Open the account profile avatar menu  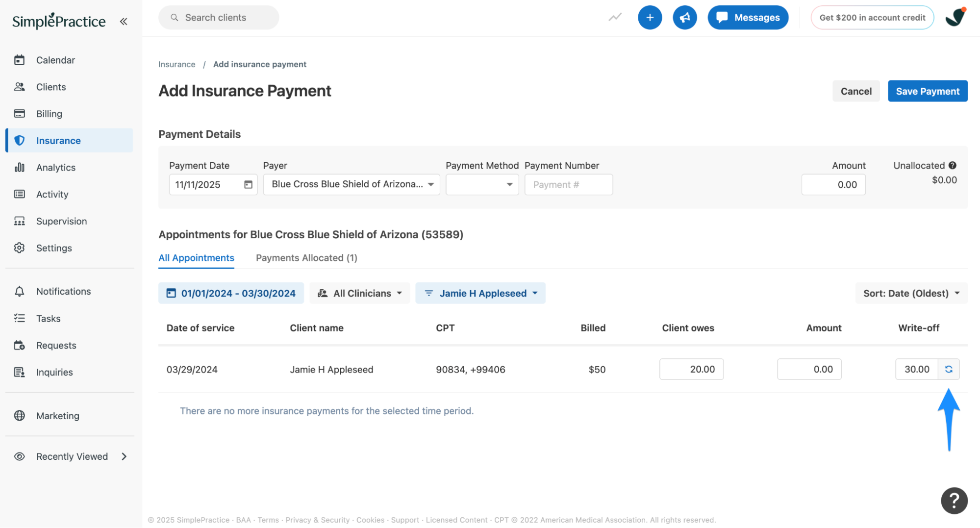click(955, 17)
